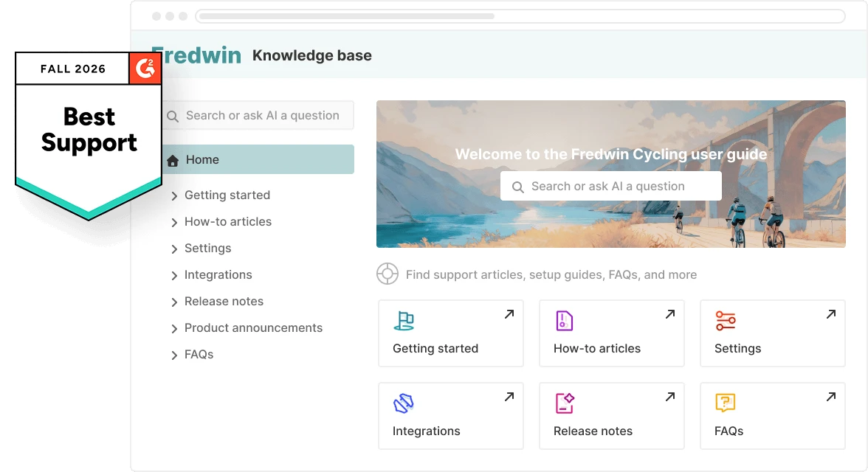The width and height of the screenshot is (868, 472).
Task: Open FAQs in the sidebar
Action: 199,354
